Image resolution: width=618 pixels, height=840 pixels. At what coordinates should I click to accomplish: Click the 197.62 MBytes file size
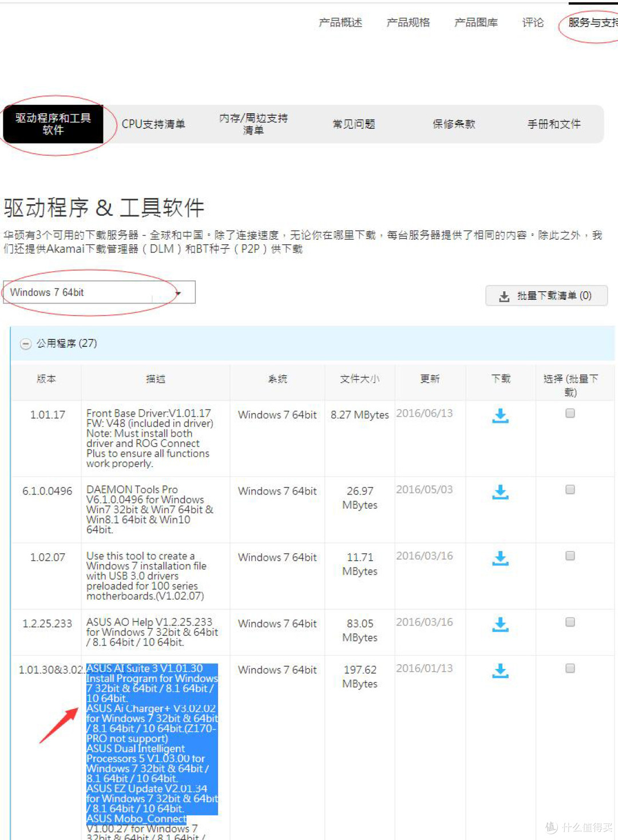pyautogui.click(x=359, y=676)
